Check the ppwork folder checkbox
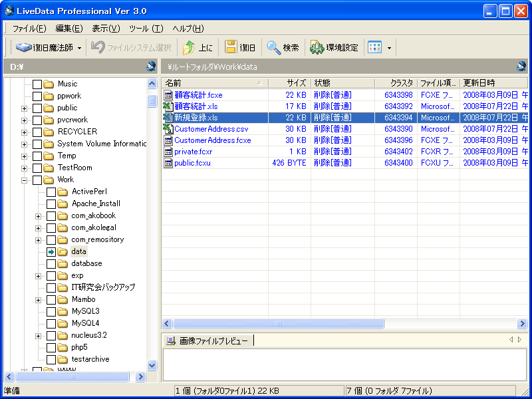Screen dimensions: 532x399 [37, 96]
